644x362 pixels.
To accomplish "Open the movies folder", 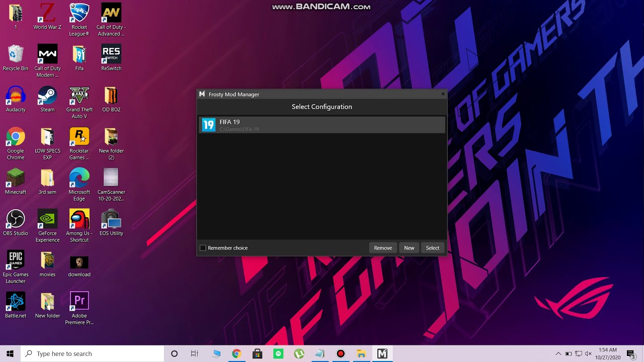I will click(x=47, y=264).
